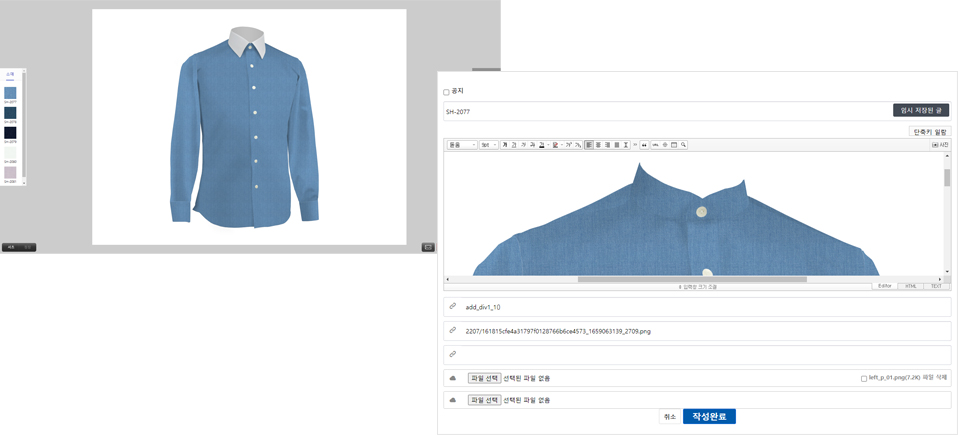Click the underline formatting icon
Screen dimensions: 958x435
click(x=514, y=145)
